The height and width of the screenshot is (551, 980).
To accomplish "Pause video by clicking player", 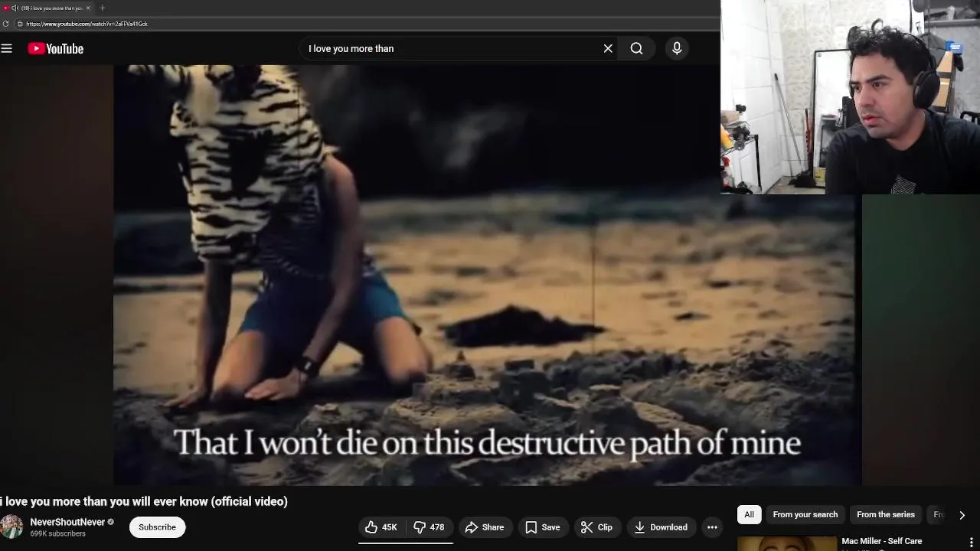I will 487,275.
